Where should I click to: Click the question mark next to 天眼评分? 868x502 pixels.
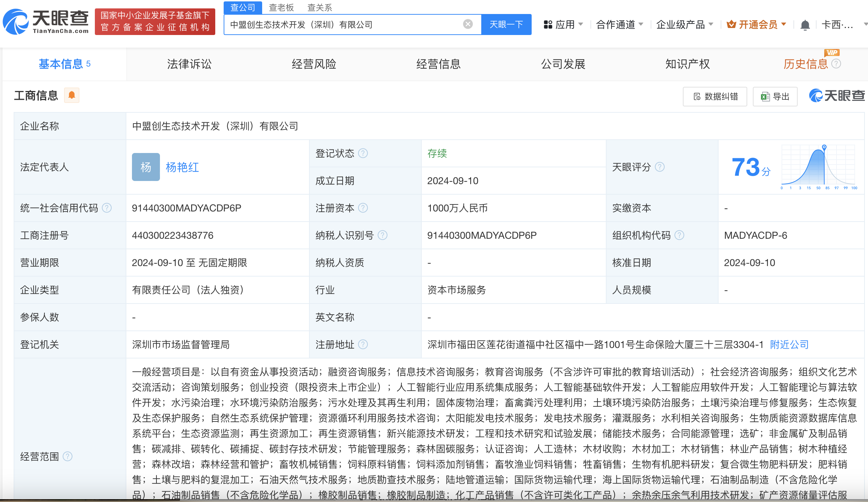[660, 167]
